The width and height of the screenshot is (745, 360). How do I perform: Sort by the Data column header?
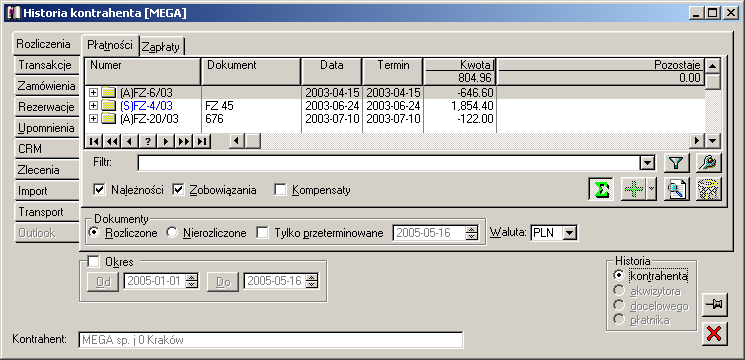pyautogui.click(x=331, y=71)
